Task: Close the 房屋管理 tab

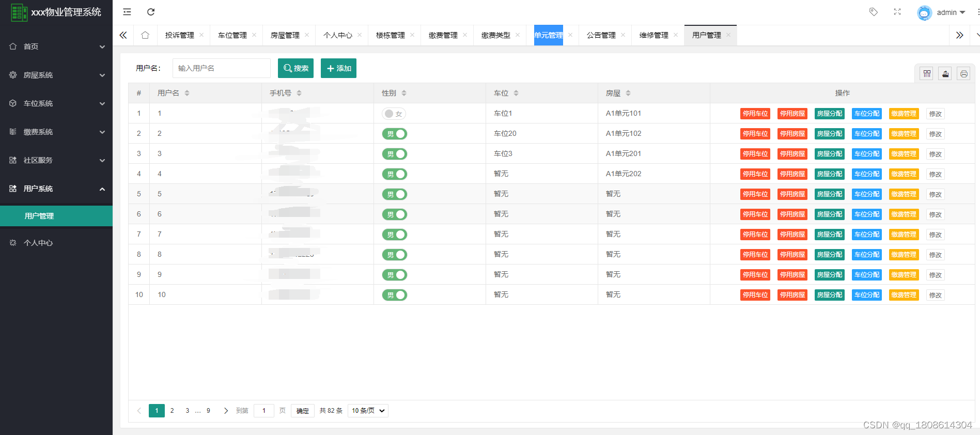Action: coord(307,35)
